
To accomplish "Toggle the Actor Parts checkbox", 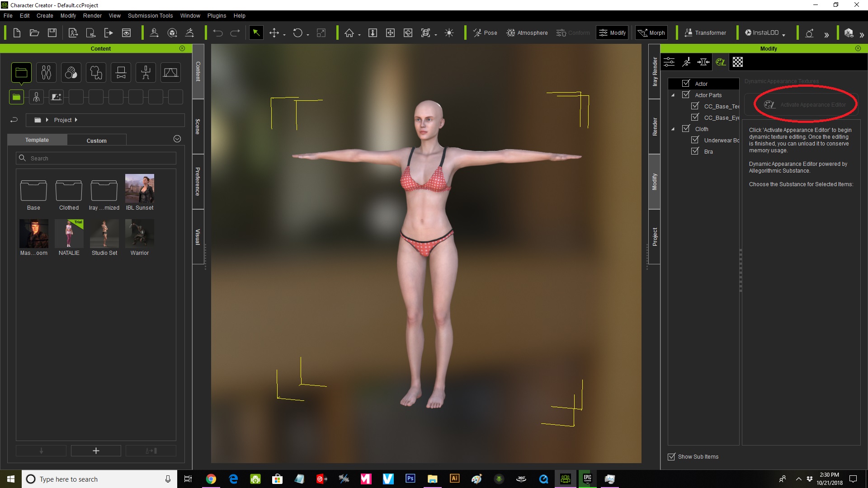I will click(x=686, y=95).
